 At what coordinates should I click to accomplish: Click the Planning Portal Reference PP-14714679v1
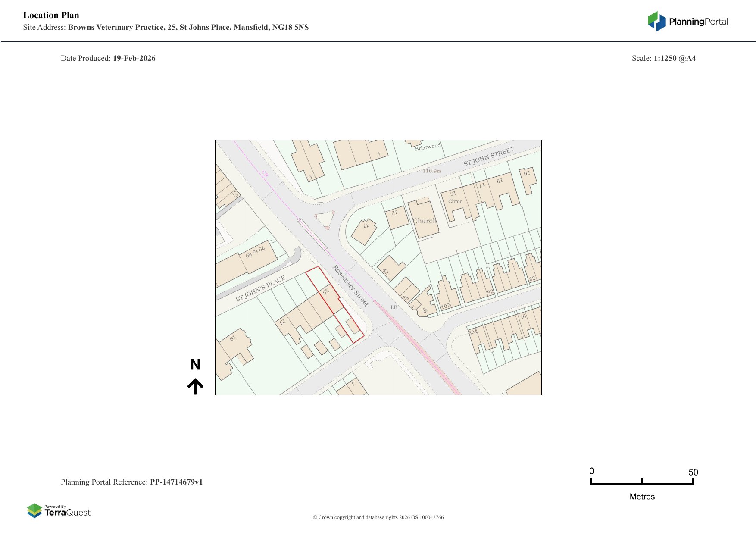click(x=131, y=482)
